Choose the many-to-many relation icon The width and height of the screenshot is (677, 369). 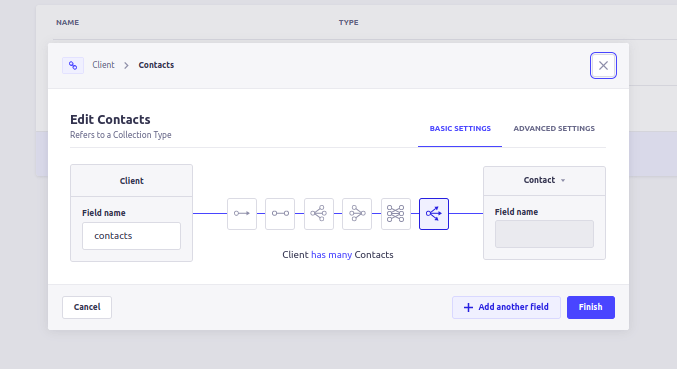395,214
